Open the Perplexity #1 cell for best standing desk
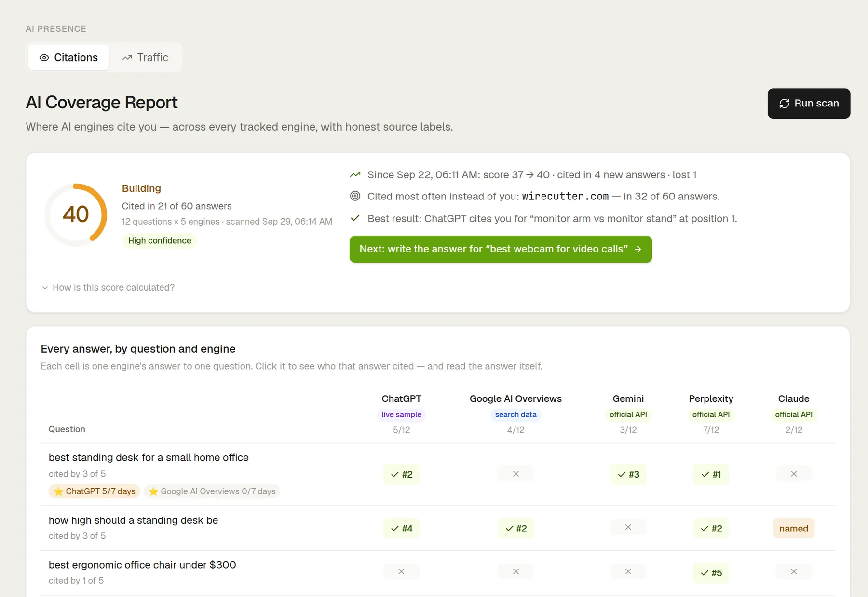868x597 pixels. pos(711,474)
